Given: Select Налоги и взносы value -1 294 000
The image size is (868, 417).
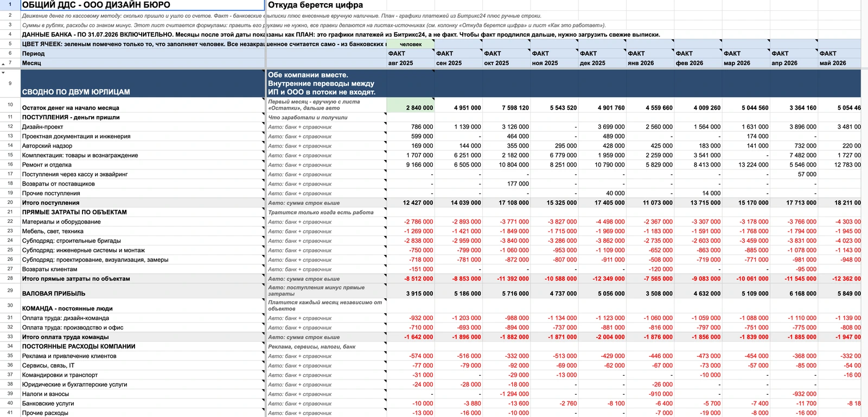Looking at the screenshot, I should pos(506,394).
